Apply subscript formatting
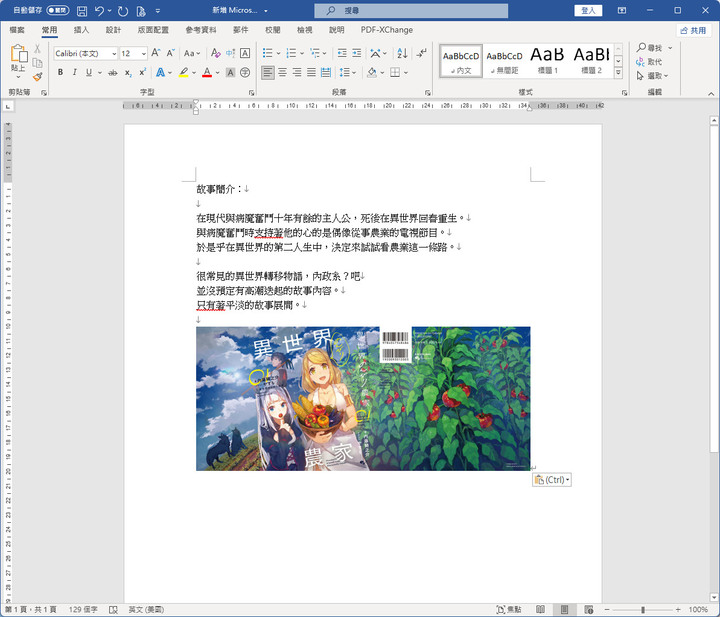This screenshot has height=617, width=720. 128,73
